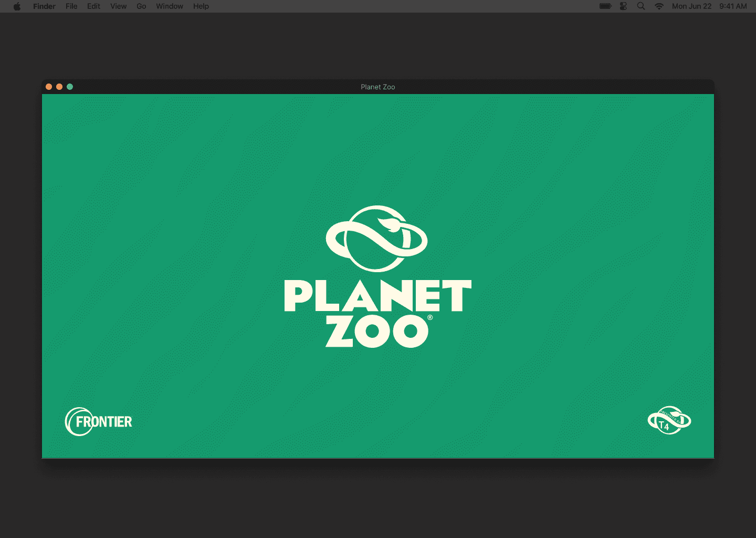Open the Finder menu
756x538 pixels.
coord(44,6)
